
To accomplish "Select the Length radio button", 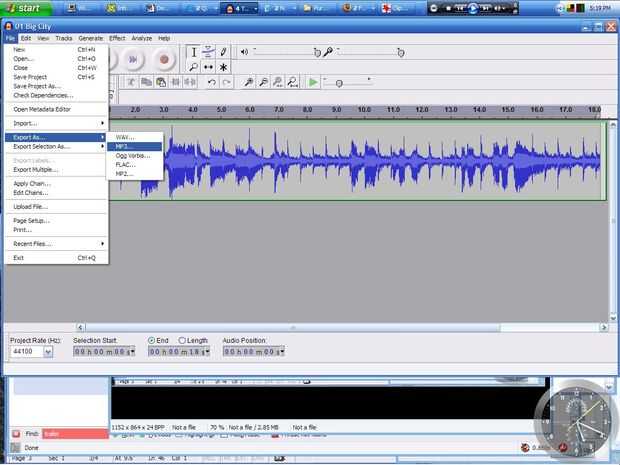I will 182,340.
